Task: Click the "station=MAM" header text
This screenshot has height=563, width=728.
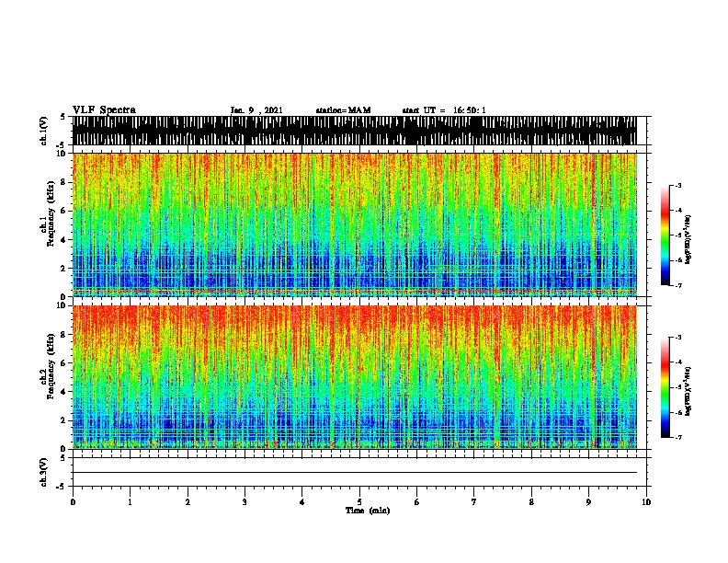Action: [x=344, y=110]
